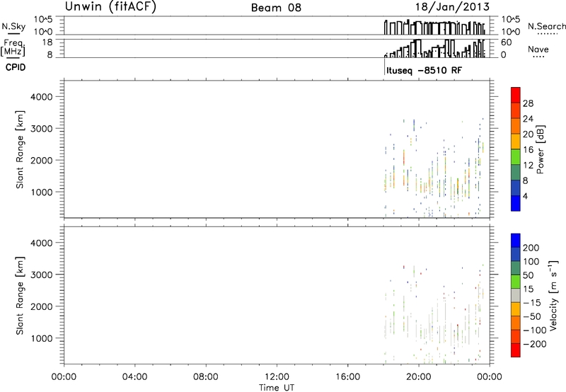Image resolution: width=566 pixels, height=392 pixels.
Task: Click the "200" tick on Velocity colorbar
Action: click(531, 248)
